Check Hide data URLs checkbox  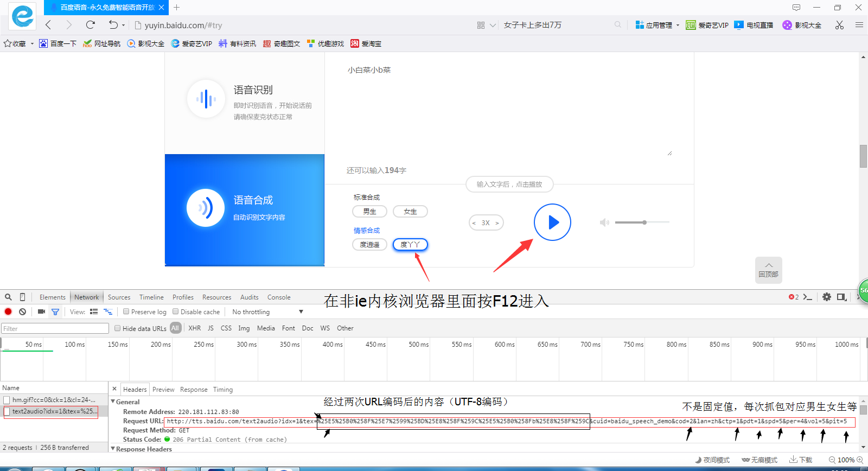pos(117,328)
